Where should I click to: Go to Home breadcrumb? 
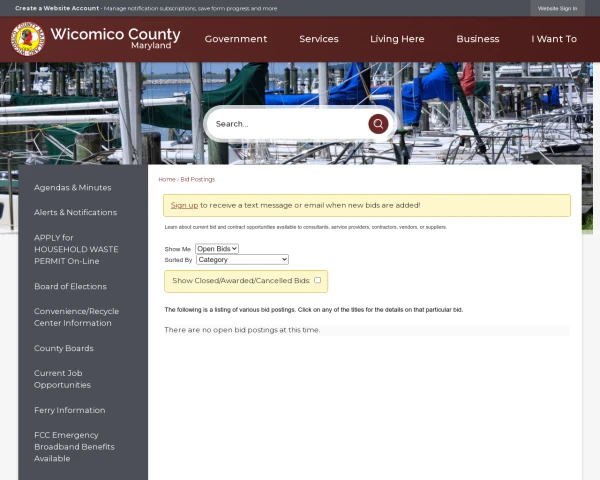coord(167,179)
